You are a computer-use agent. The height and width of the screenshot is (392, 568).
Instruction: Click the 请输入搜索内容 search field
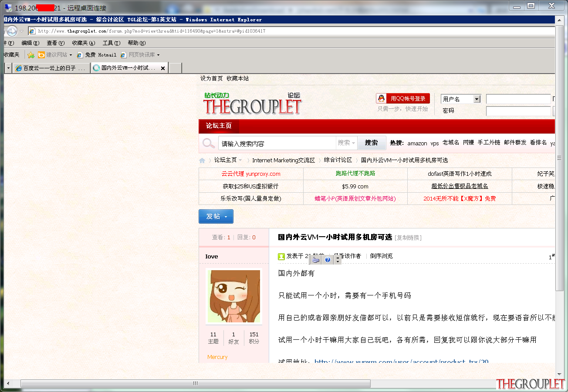[277, 143]
